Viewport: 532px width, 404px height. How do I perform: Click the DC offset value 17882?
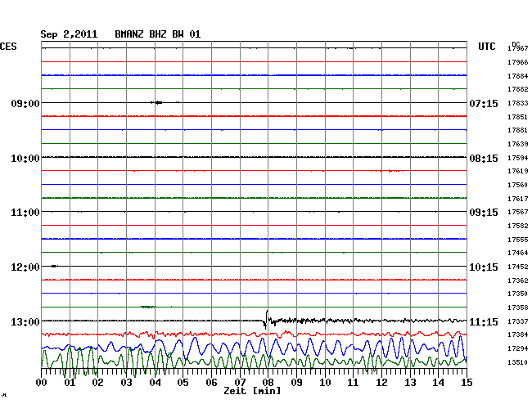pyautogui.click(x=518, y=89)
